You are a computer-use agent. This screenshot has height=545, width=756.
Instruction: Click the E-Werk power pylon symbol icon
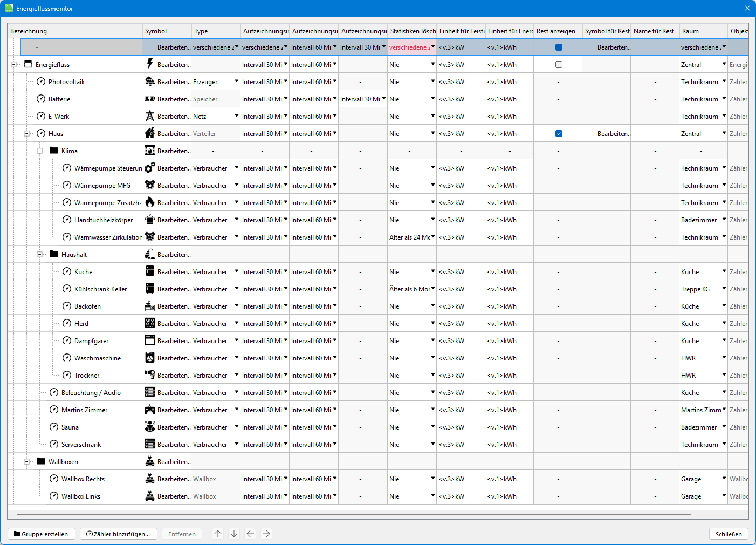tap(150, 116)
